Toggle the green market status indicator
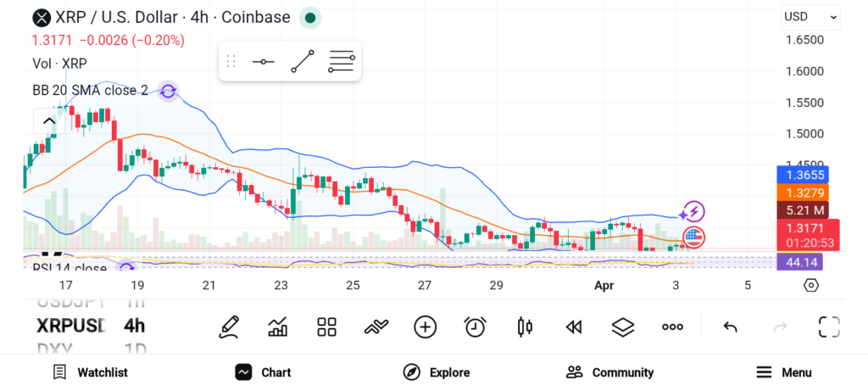 pos(311,17)
